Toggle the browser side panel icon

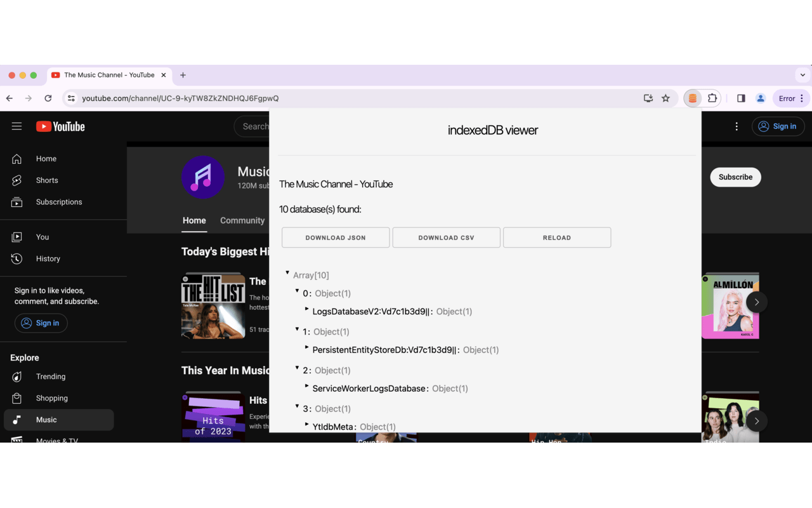point(741,98)
